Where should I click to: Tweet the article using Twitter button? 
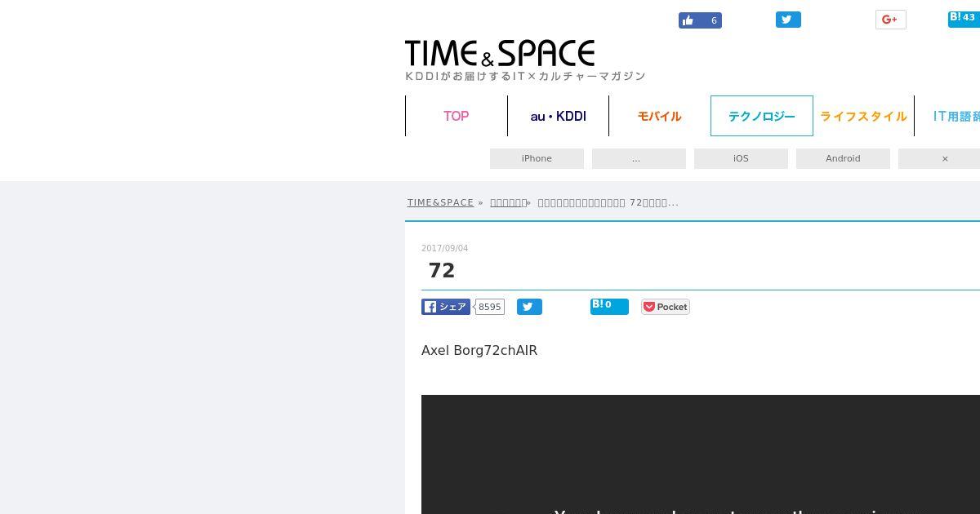pos(529,307)
